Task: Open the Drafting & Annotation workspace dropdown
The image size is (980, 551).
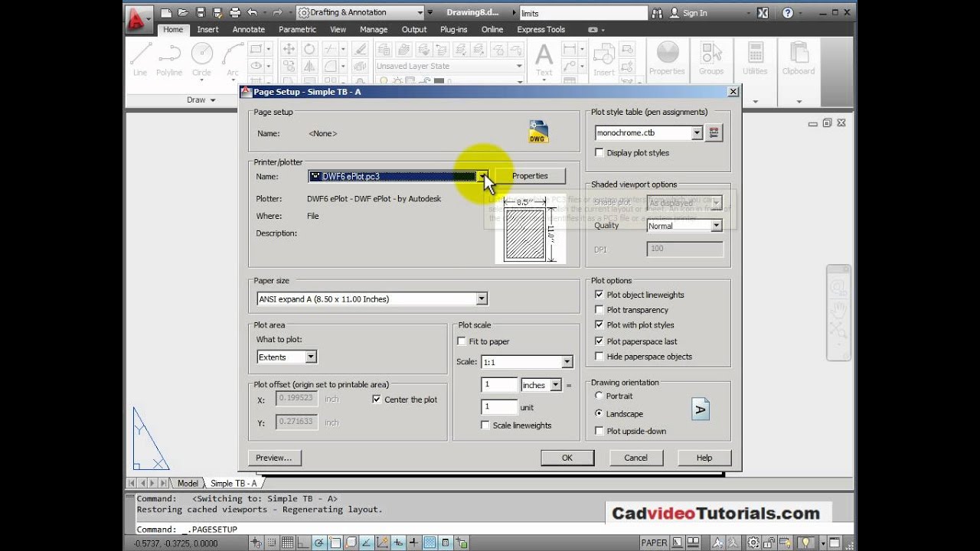Action: click(420, 13)
